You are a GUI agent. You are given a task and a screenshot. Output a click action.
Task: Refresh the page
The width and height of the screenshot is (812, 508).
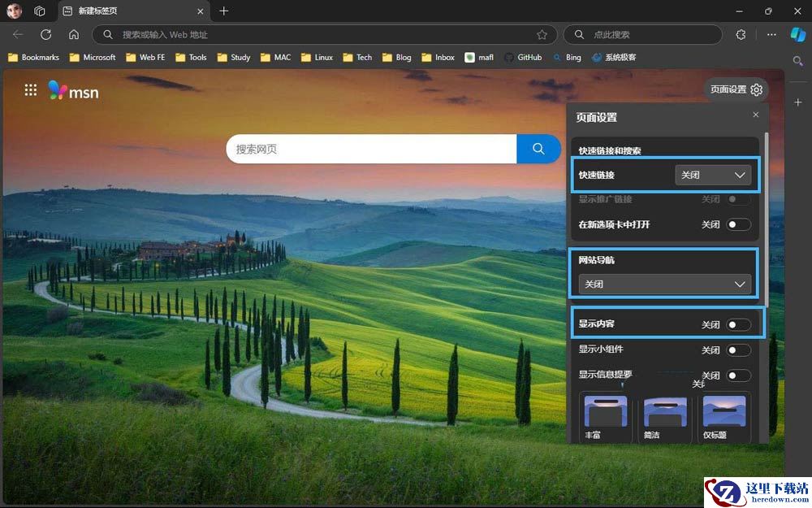(x=46, y=35)
